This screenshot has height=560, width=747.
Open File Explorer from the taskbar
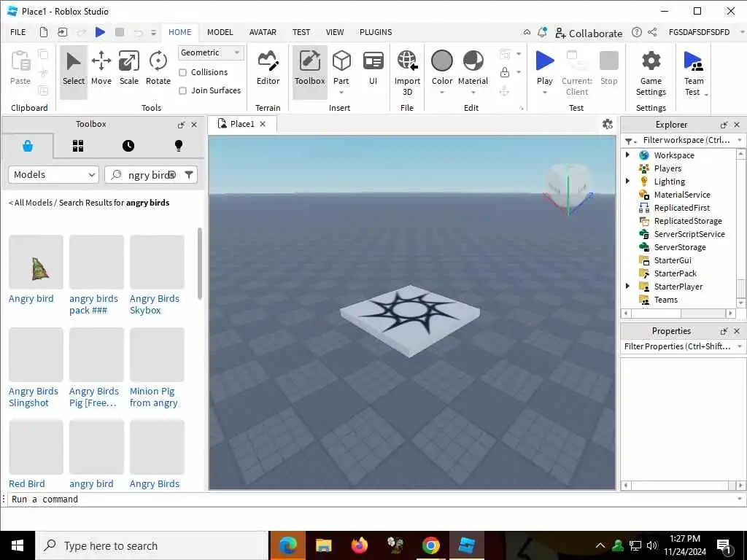tap(323, 545)
